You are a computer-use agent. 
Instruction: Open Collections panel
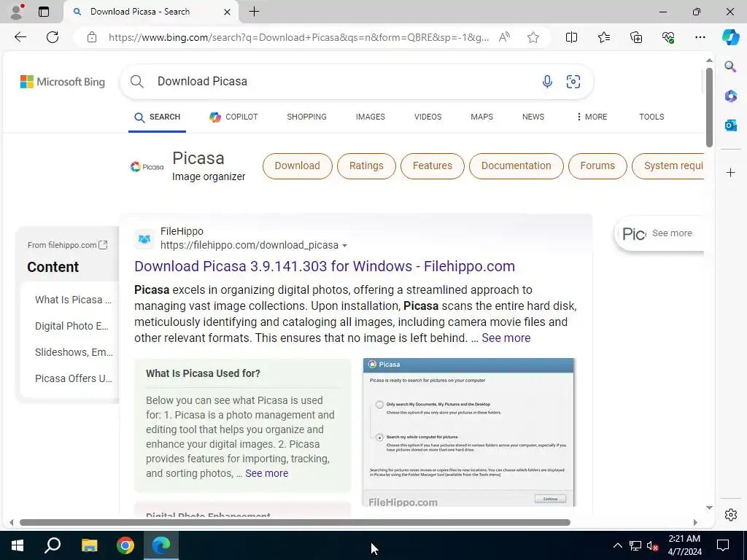coord(636,37)
